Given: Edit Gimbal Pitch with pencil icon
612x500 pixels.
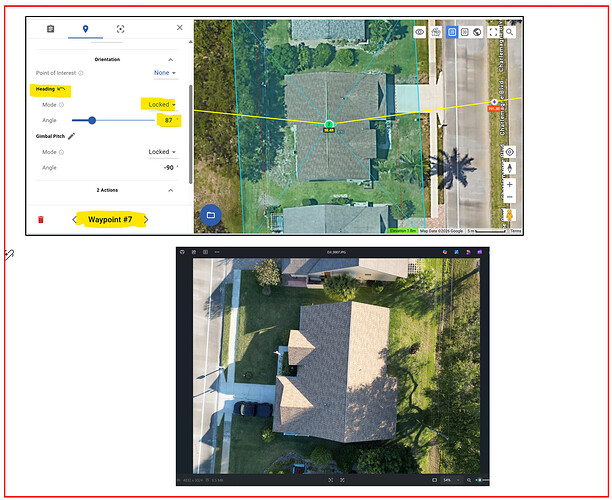Looking at the screenshot, I should coord(71,135).
